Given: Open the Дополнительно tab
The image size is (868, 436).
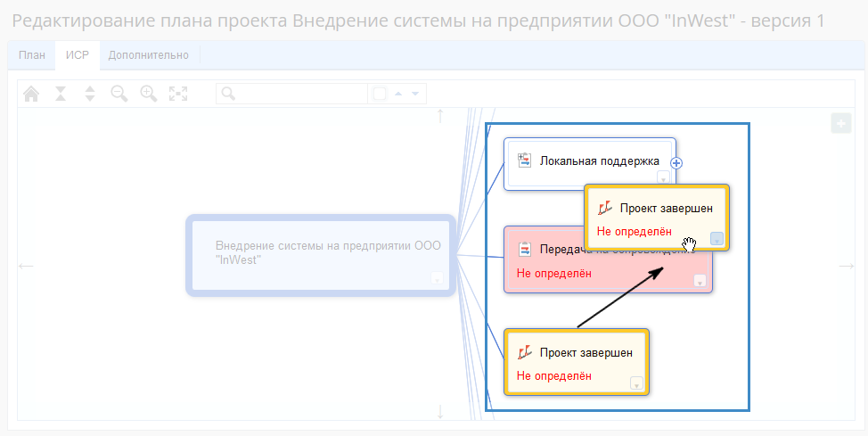Looking at the screenshot, I should tap(149, 55).
